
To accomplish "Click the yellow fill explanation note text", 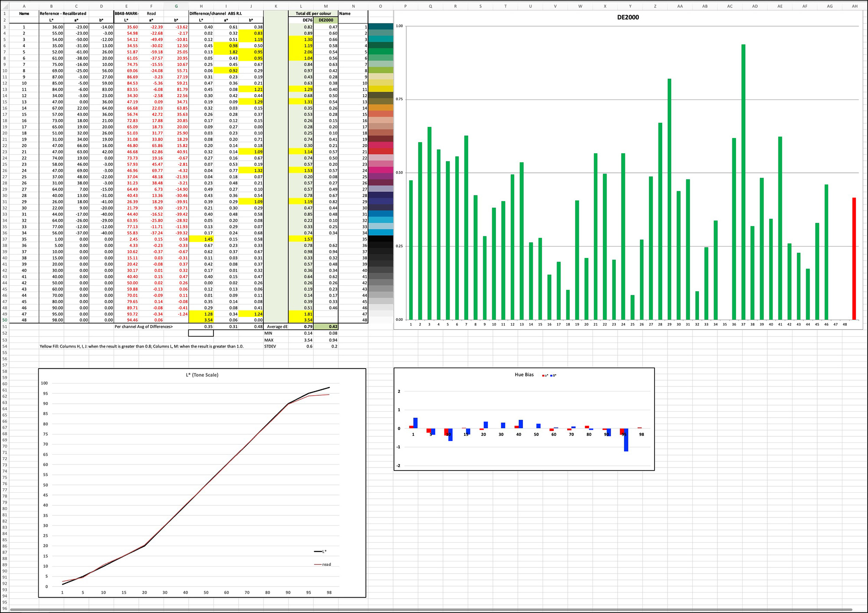I will [x=141, y=346].
